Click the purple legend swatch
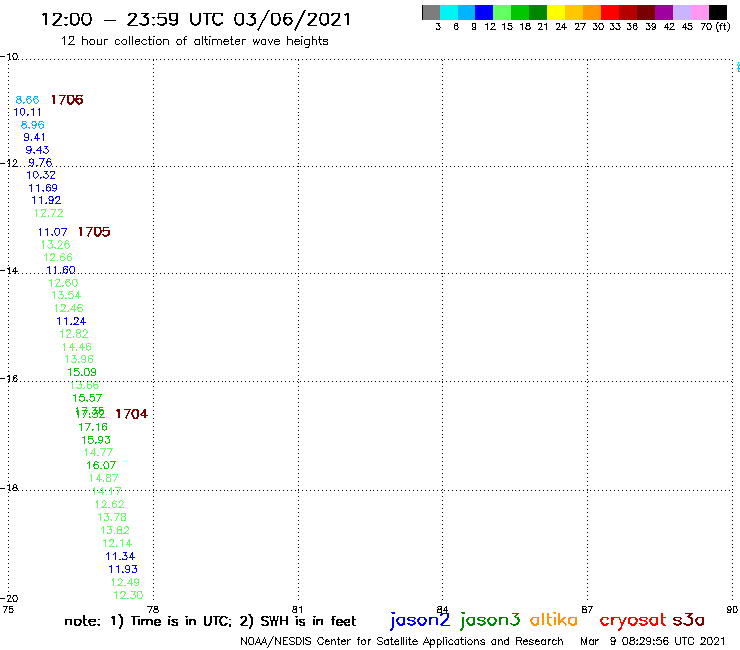This screenshot has height=650, width=740. click(664, 12)
